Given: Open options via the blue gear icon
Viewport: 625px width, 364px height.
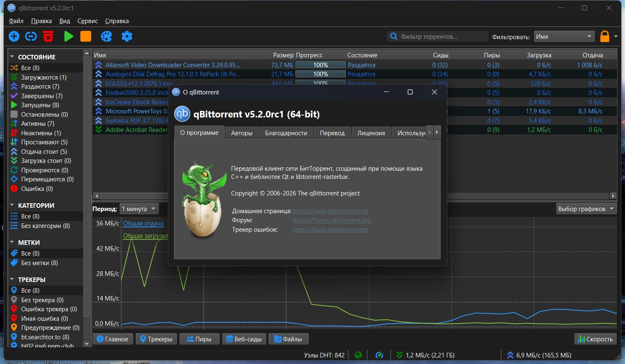Looking at the screenshot, I should click(127, 36).
